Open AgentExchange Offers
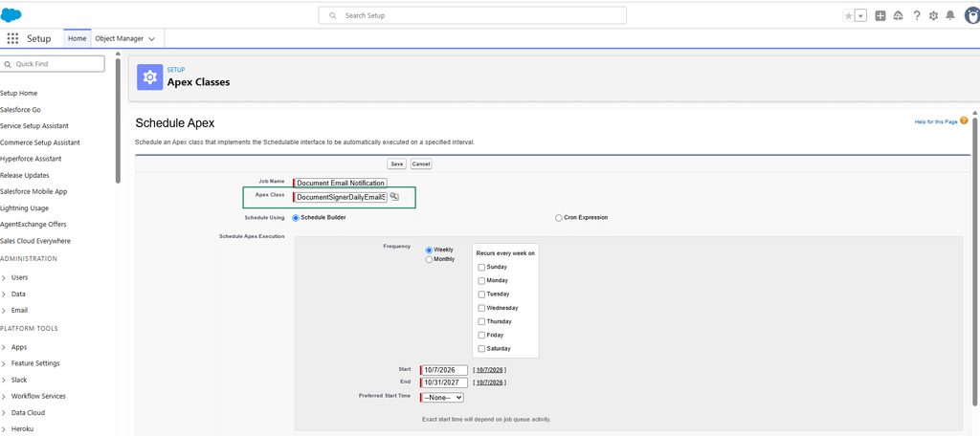Viewport: 980px width, 436px height. click(x=33, y=225)
